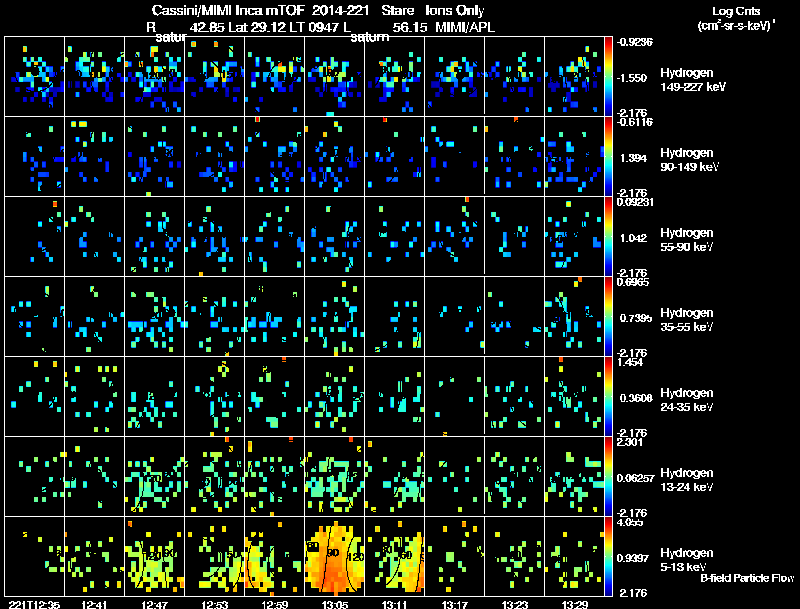
Task: Open the 24-35 keV image panel at 12:53
Action: click(215, 397)
